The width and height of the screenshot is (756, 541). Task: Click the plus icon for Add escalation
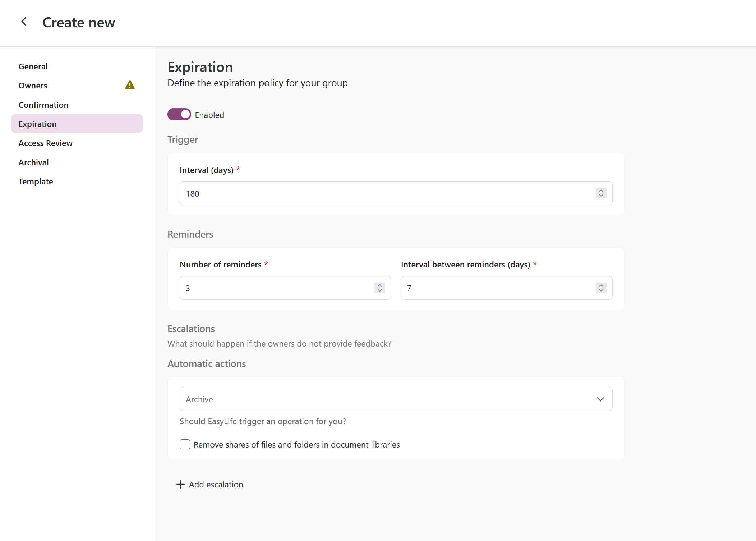click(x=180, y=484)
